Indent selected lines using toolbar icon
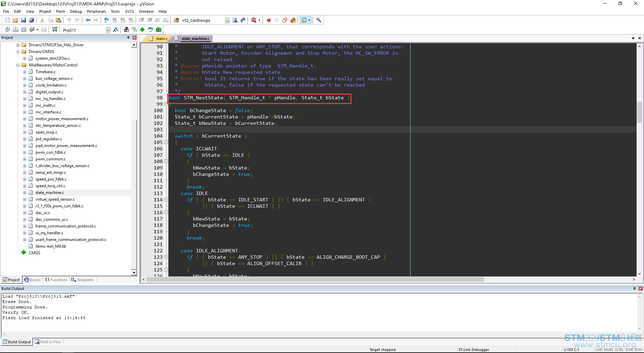This screenshot has height=353, width=644. tap(142, 20)
